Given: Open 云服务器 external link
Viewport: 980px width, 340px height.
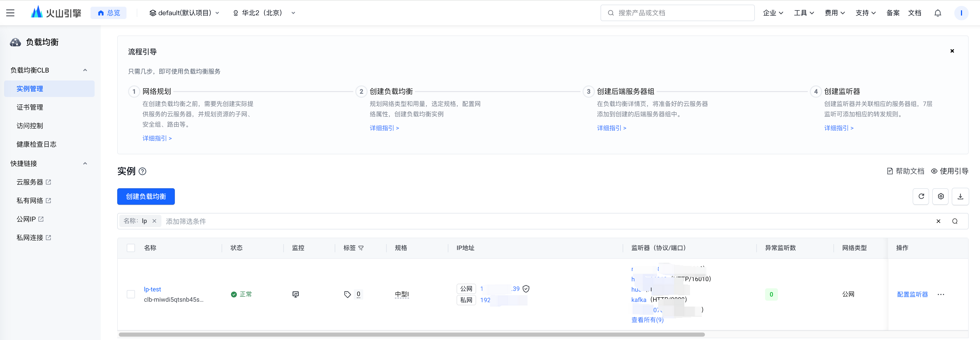Looking at the screenshot, I should (33, 182).
